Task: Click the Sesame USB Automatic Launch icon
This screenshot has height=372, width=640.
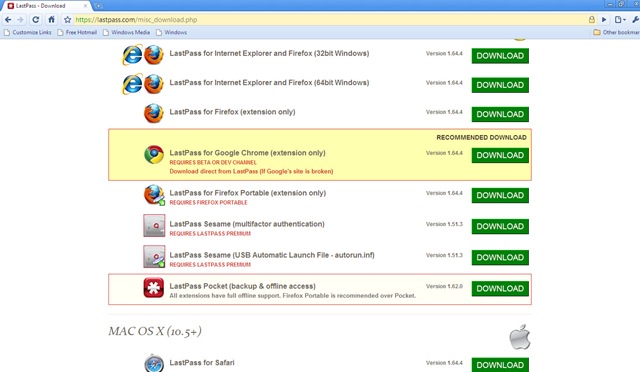Action: (x=154, y=257)
